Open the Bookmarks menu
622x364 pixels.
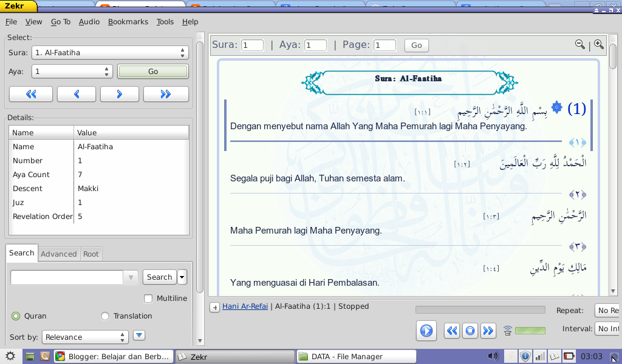128,22
